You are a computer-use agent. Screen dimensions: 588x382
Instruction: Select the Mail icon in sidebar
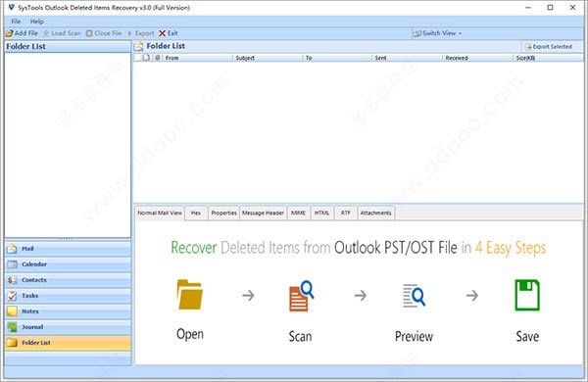tap(13, 249)
